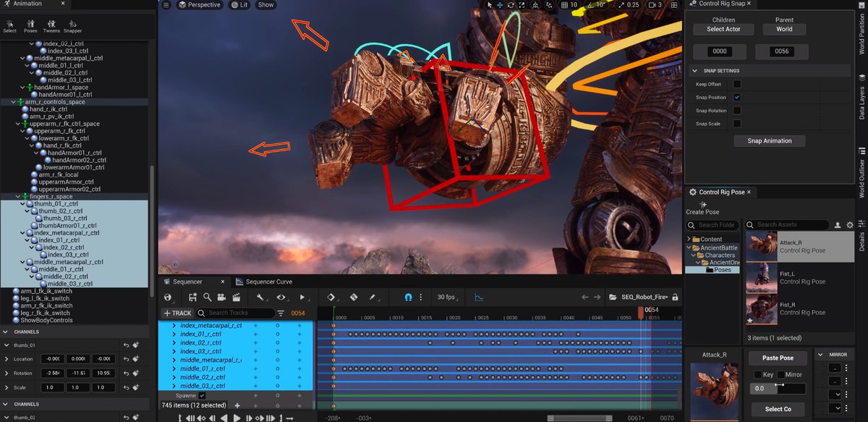
Task: Enable the Keep Offset checkbox
Action: 737,84
